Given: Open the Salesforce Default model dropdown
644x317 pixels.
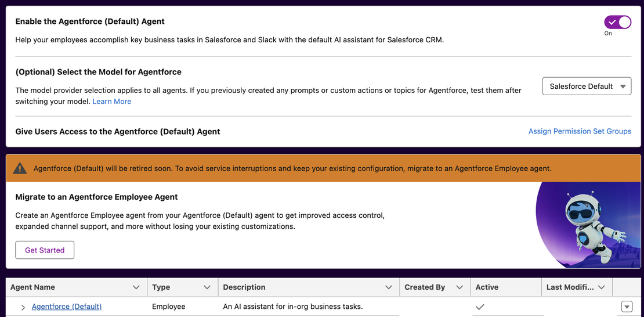Looking at the screenshot, I should (x=587, y=87).
